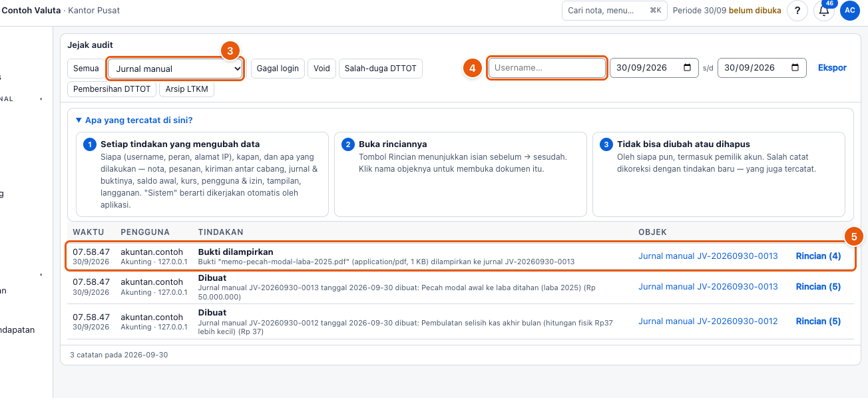Click the orange step 5 marker badge
Viewport: 868px width, 398px height.
(854, 236)
